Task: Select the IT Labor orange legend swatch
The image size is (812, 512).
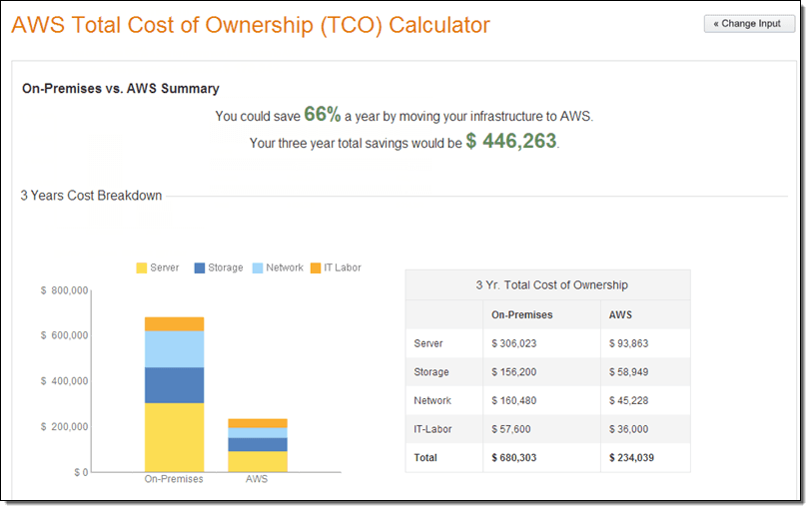Action: tap(316, 267)
